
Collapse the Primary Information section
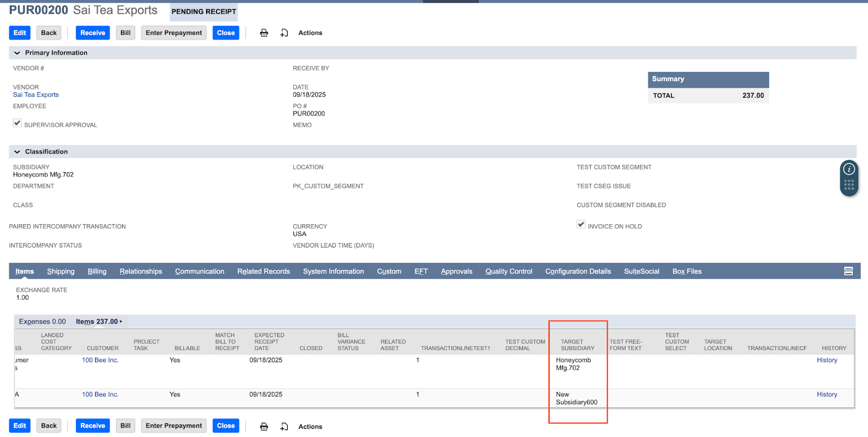click(x=17, y=53)
